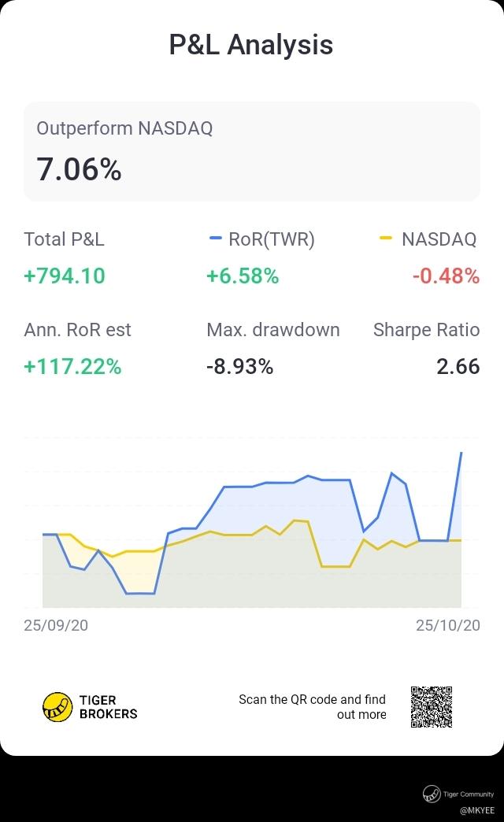Click the TIGER BROKERS brand text
The height and width of the screenshot is (822, 504).
click(109, 706)
